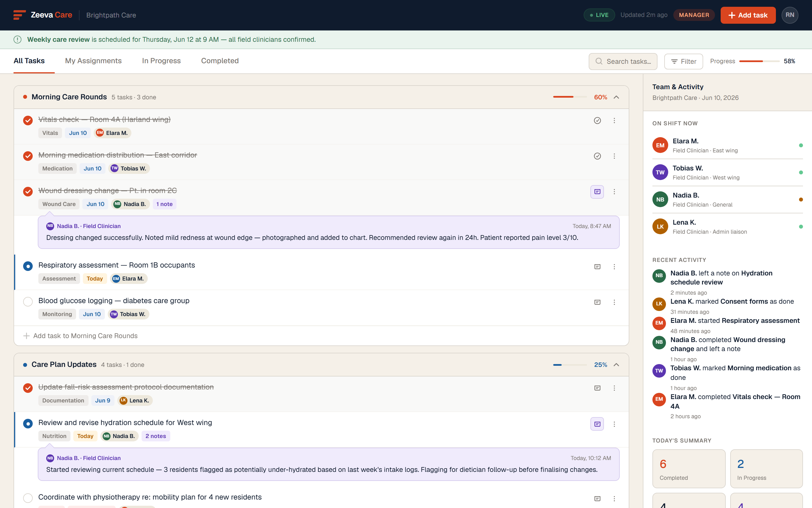Image resolution: width=812 pixels, height=508 pixels.
Task: Click the Morning Care Rounds 60% progress bar
Action: (x=570, y=97)
